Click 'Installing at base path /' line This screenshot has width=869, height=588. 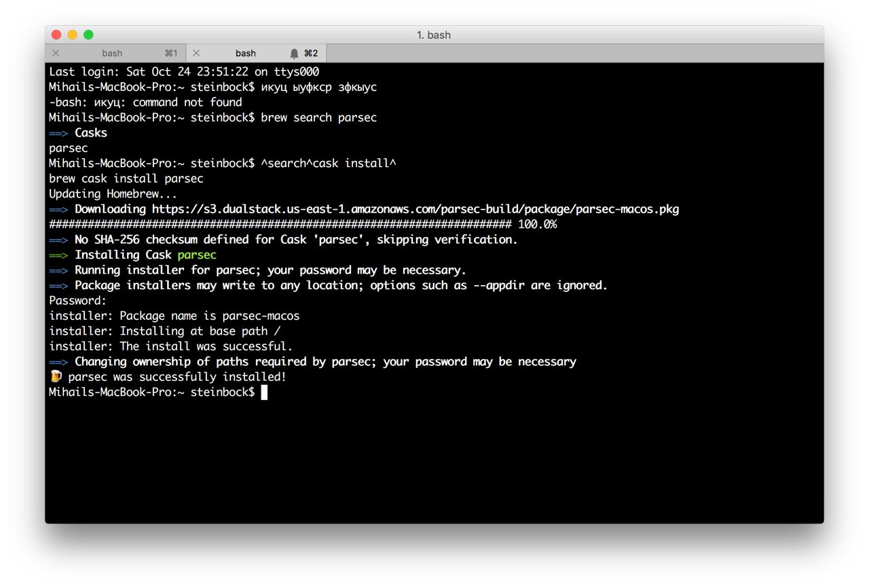click(x=165, y=331)
